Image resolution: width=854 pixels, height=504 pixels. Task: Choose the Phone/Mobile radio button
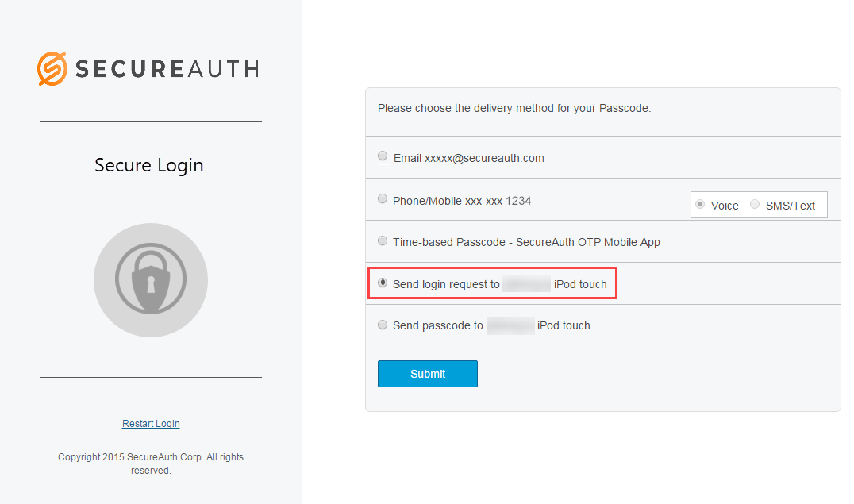(383, 199)
